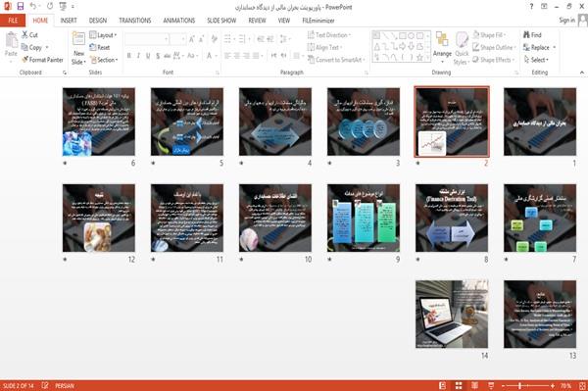588x391 pixels.
Task: Click the Paste icon
Action: tap(11, 40)
